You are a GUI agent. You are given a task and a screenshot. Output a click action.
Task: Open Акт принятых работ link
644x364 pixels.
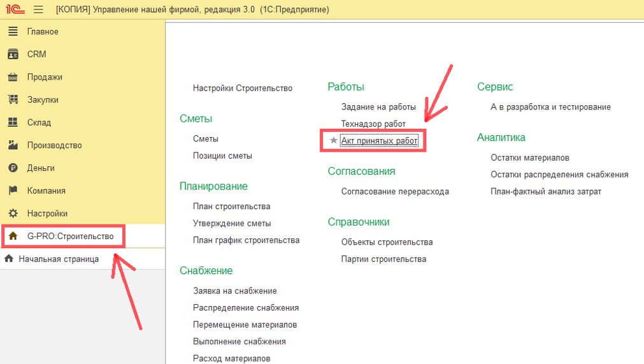pos(379,140)
